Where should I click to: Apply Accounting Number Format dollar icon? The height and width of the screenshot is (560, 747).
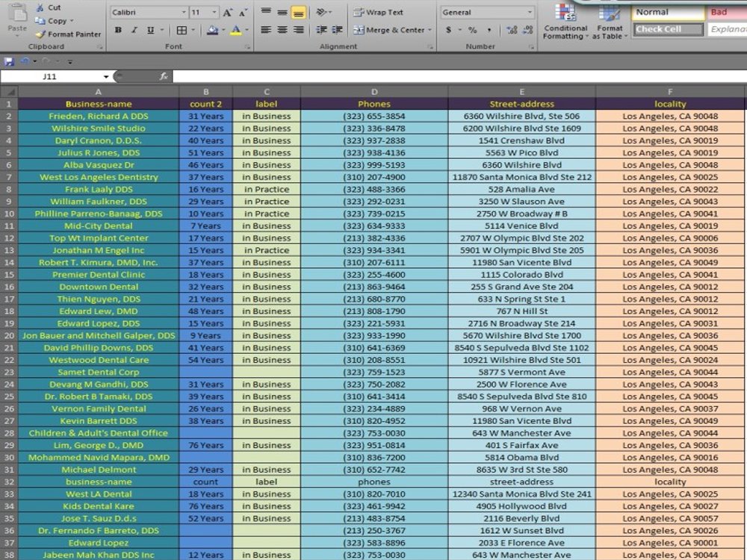pos(448,30)
